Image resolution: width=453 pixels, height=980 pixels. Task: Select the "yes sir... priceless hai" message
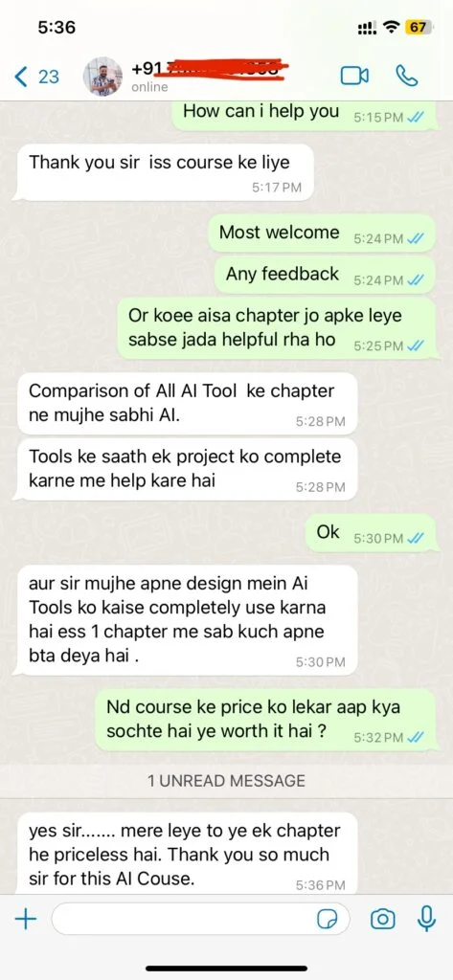tap(188, 853)
